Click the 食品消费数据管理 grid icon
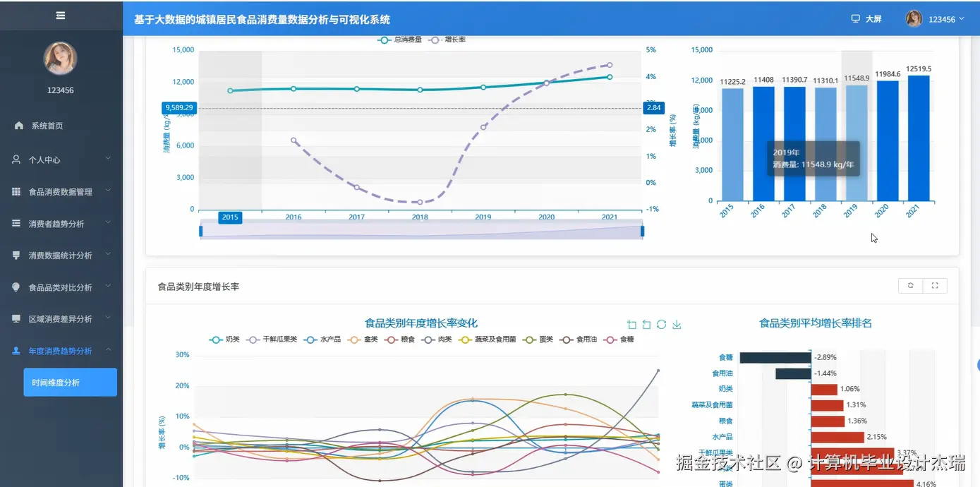The image size is (980, 487). 16,191
